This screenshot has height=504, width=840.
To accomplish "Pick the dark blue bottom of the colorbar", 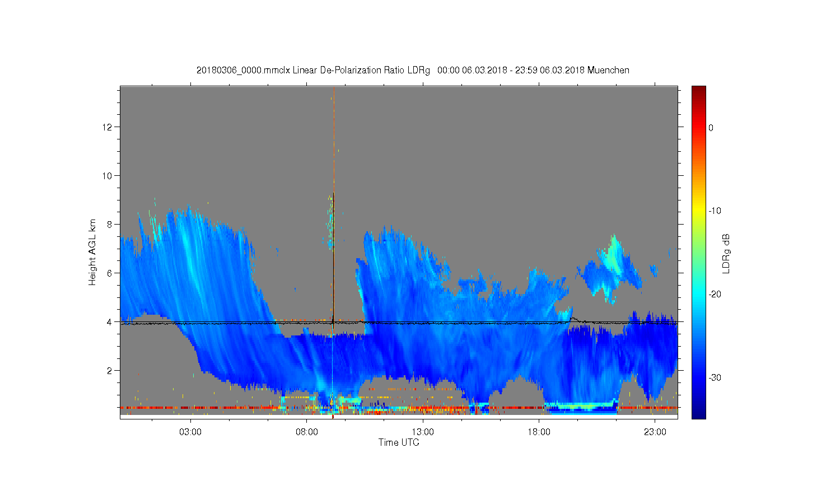I will tap(699, 413).
